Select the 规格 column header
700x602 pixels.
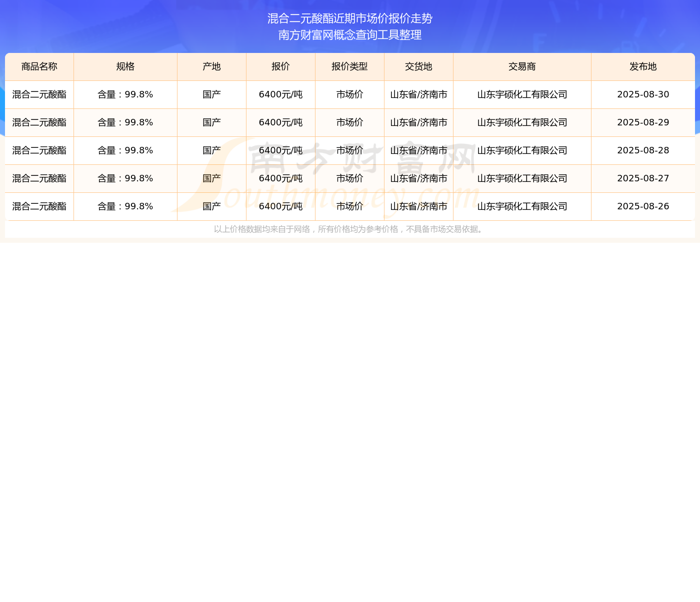(x=125, y=67)
